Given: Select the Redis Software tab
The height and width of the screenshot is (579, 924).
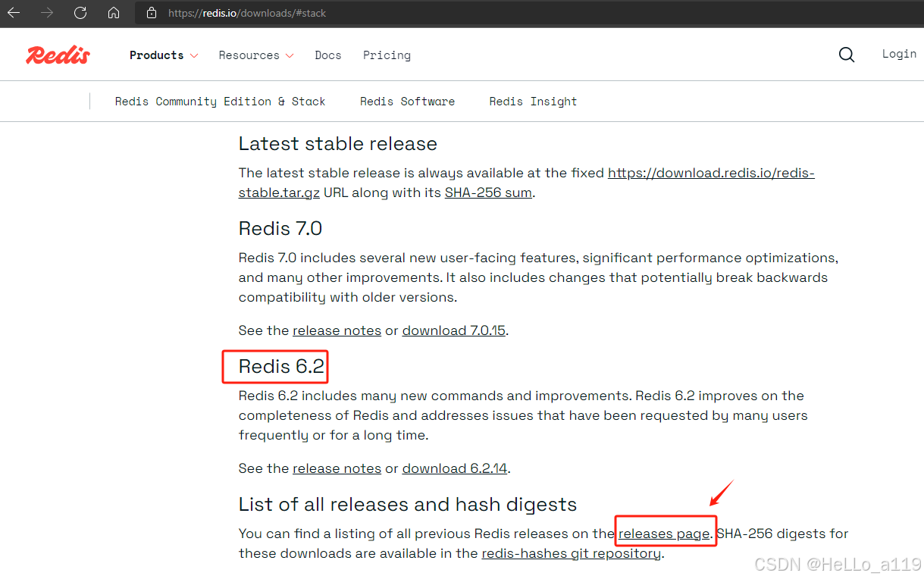Looking at the screenshot, I should 407,102.
